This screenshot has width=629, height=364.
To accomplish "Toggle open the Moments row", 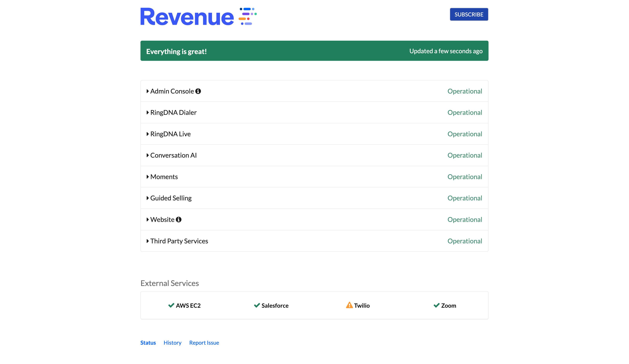I will (147, 177).
